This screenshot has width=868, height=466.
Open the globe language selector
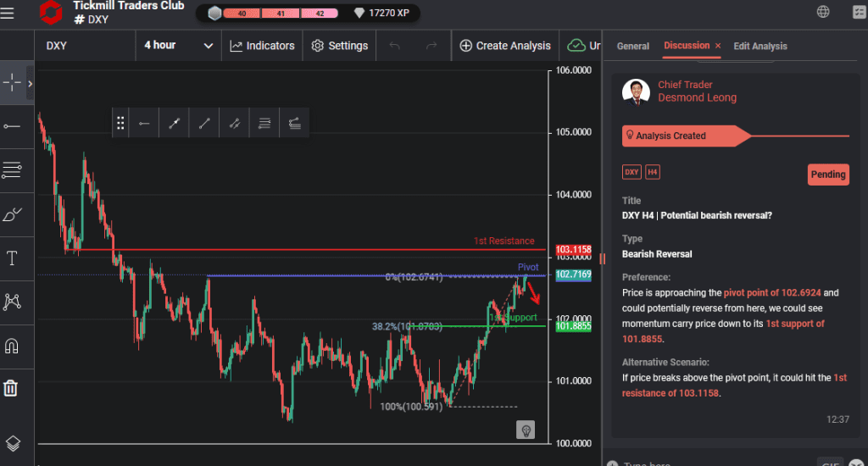point(823,12)
